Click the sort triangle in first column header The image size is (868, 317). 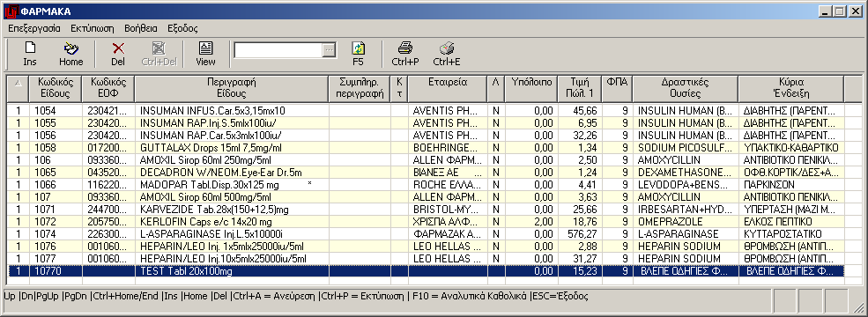(x=18, y=83)
